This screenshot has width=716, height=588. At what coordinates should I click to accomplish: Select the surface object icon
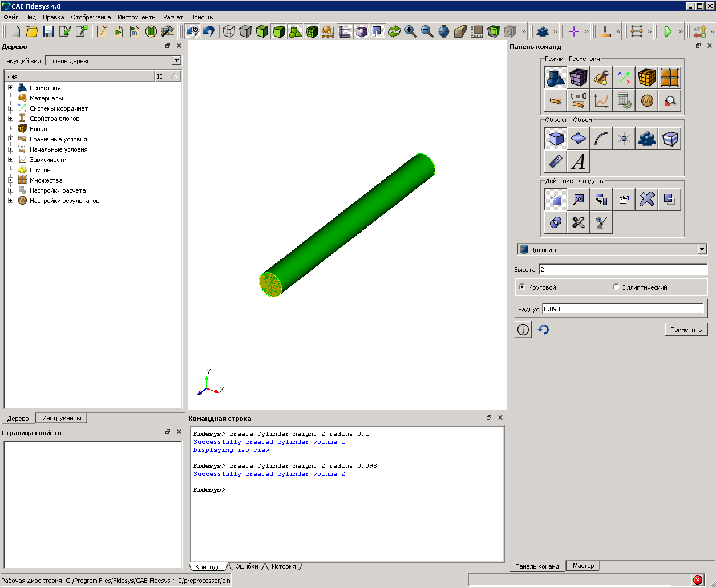pos(578,138)
